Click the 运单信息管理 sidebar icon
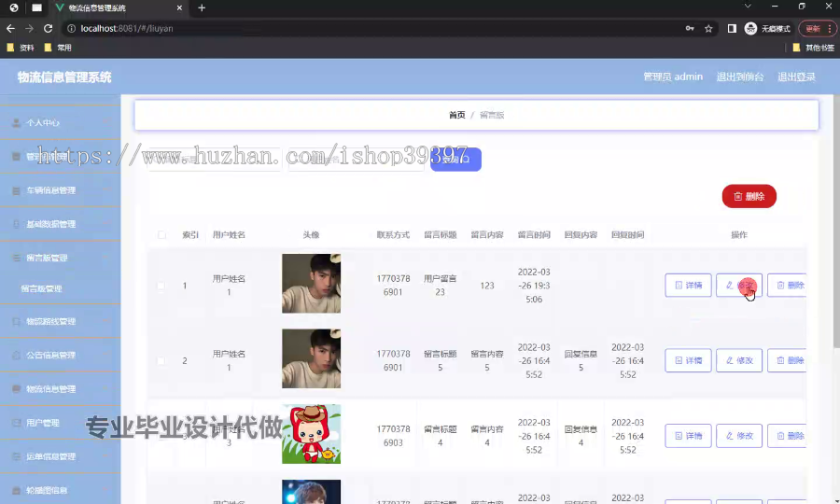 click(16, 456)
